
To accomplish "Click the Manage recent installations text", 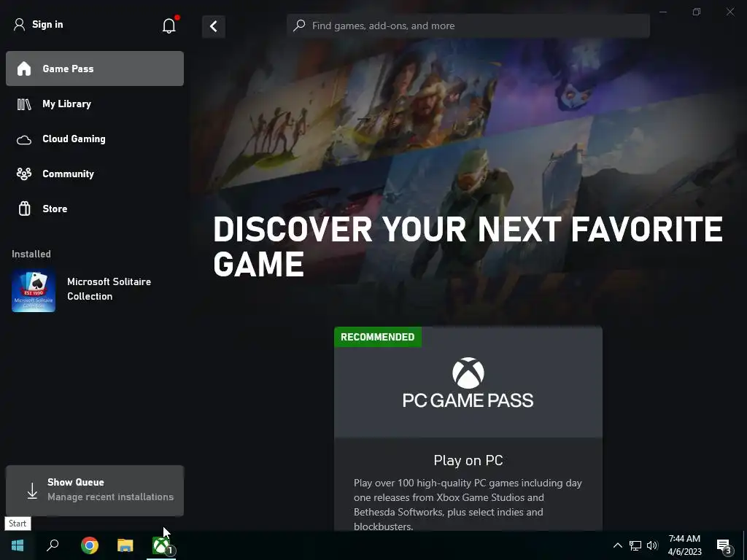I will (x=111, y=497).
